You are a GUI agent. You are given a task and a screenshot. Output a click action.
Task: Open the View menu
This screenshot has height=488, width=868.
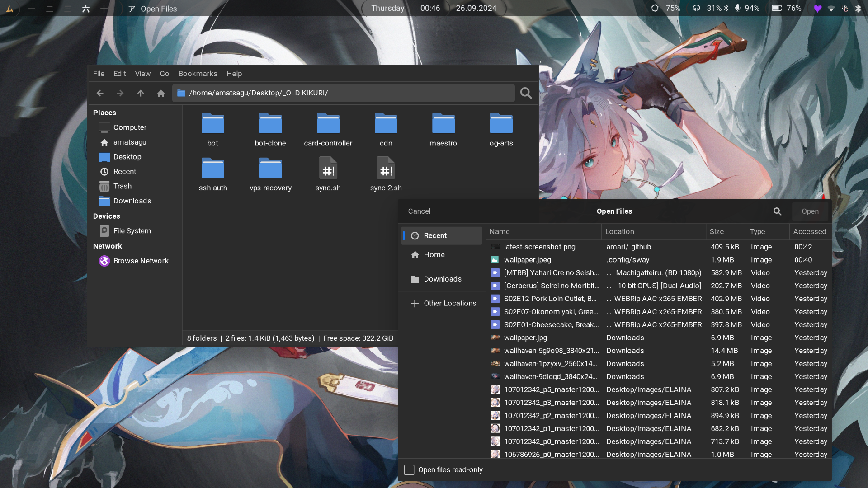(142, 74)
